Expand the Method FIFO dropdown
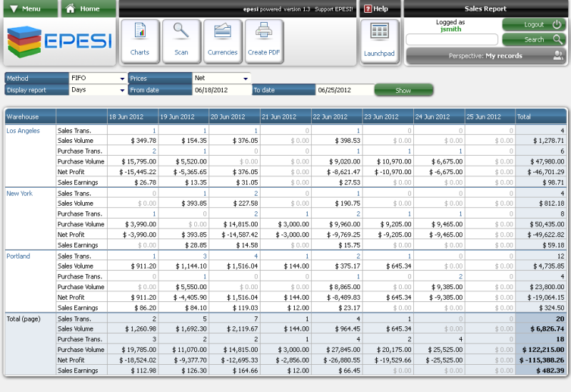Image resolution: width=571 pixels, height=392 pixels. [x=98, y=78]
